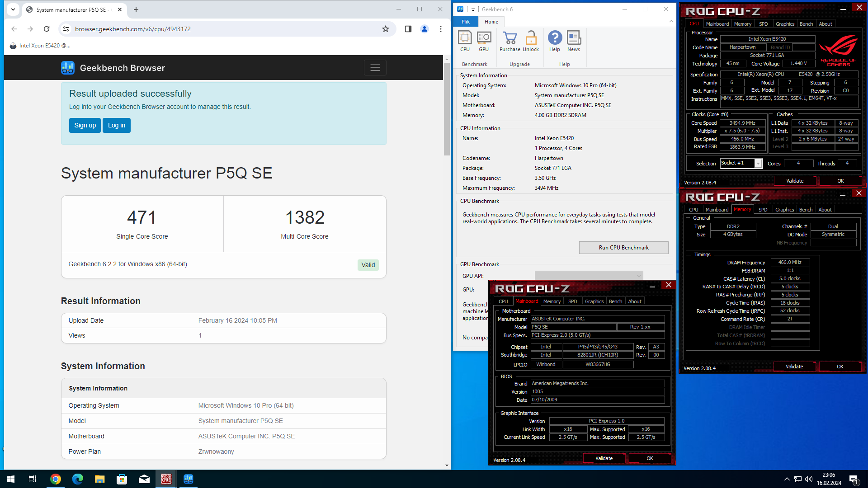868x489 pixels.
Task: Click the Unlock padlock icon in Geekbench
Action: [x=531, y=41]
